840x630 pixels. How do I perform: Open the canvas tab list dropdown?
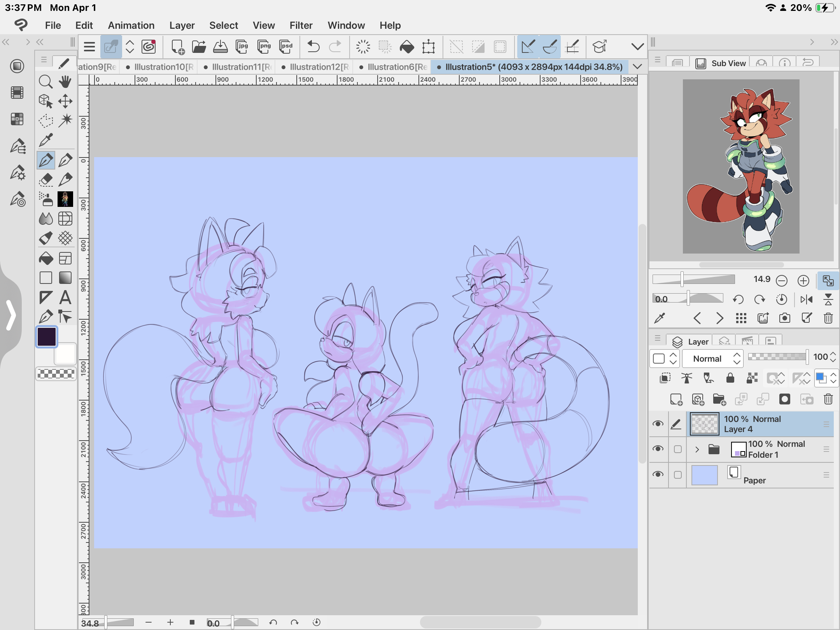click(x=637, y=66)
